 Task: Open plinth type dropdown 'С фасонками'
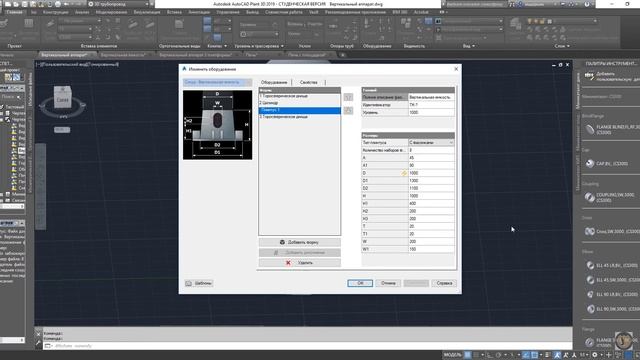[x=431, y=142]
